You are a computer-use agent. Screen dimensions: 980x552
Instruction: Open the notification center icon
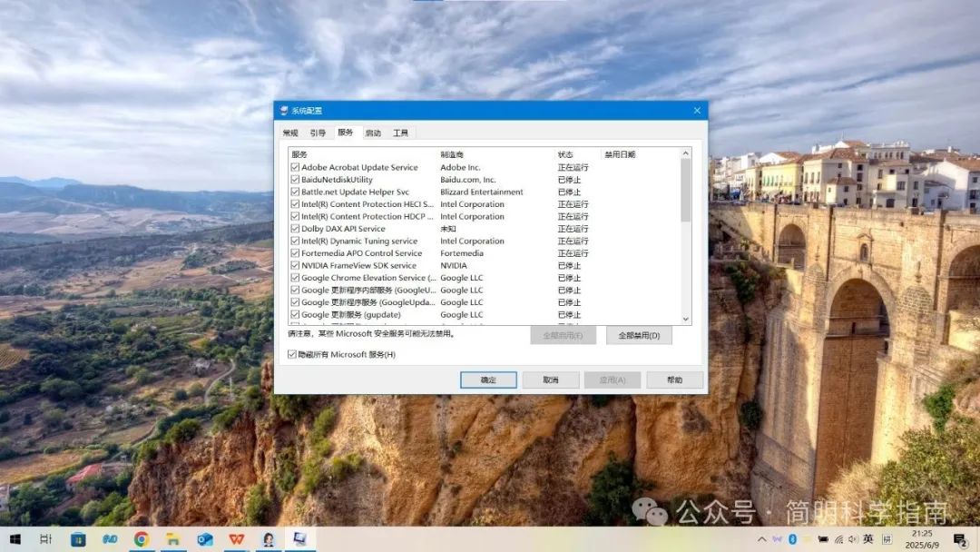(960, 540)
